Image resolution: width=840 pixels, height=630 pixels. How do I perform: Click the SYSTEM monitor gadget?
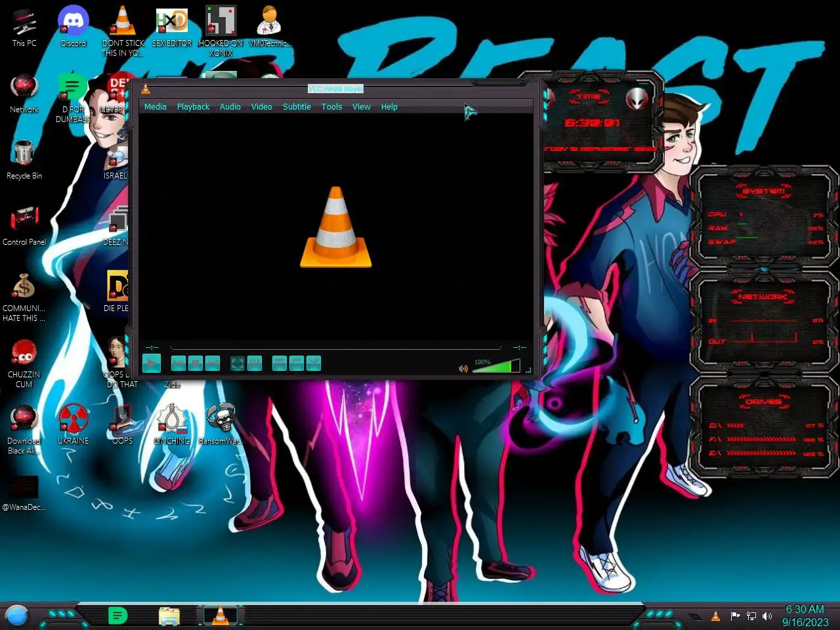tap(765, 217)
